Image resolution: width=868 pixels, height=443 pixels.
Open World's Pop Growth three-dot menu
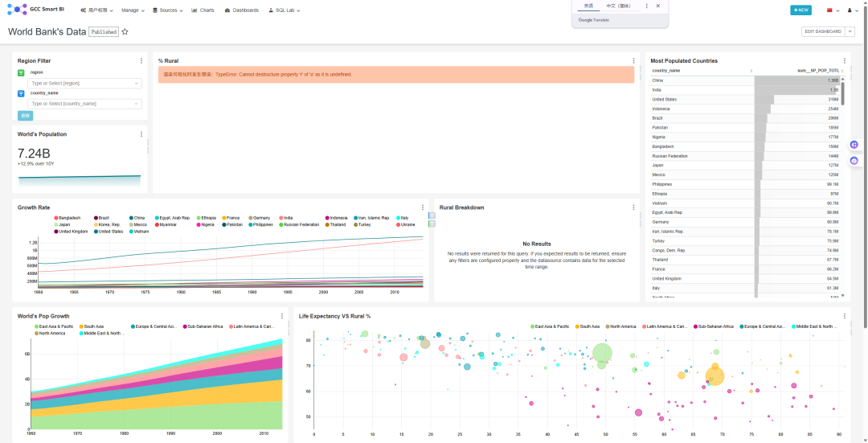pos(282,316)
